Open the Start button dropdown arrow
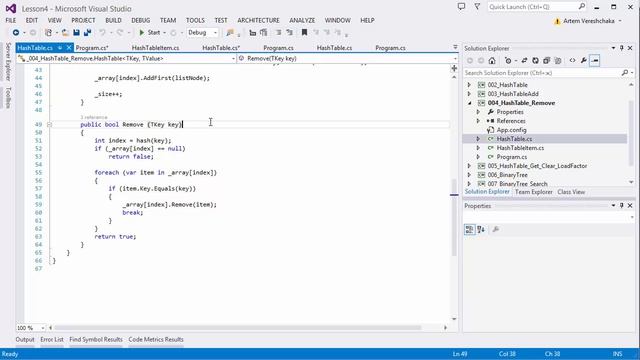This screenshot has width=640, height=360. (x=164, y=33)
